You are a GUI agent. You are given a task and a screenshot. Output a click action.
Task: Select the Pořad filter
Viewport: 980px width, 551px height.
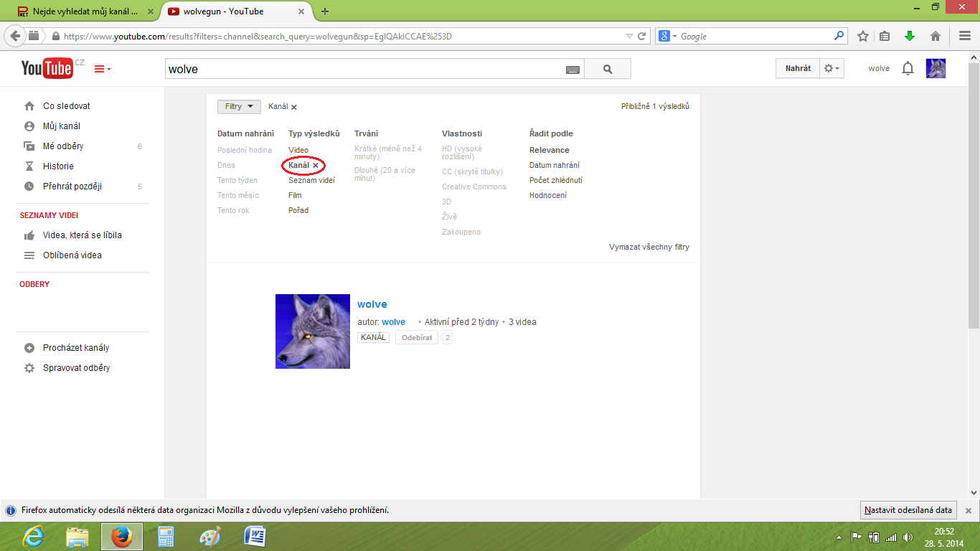coord(298,210)
